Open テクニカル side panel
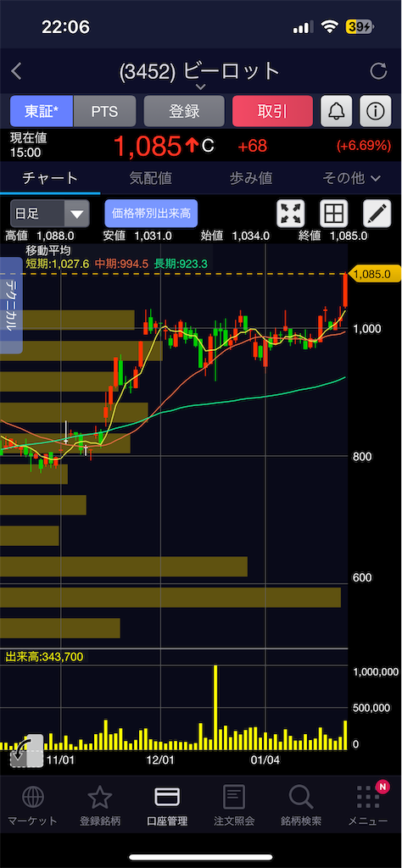Image resolution: width=402 pixels, height=868 pixels. click(x=11, y=305)
